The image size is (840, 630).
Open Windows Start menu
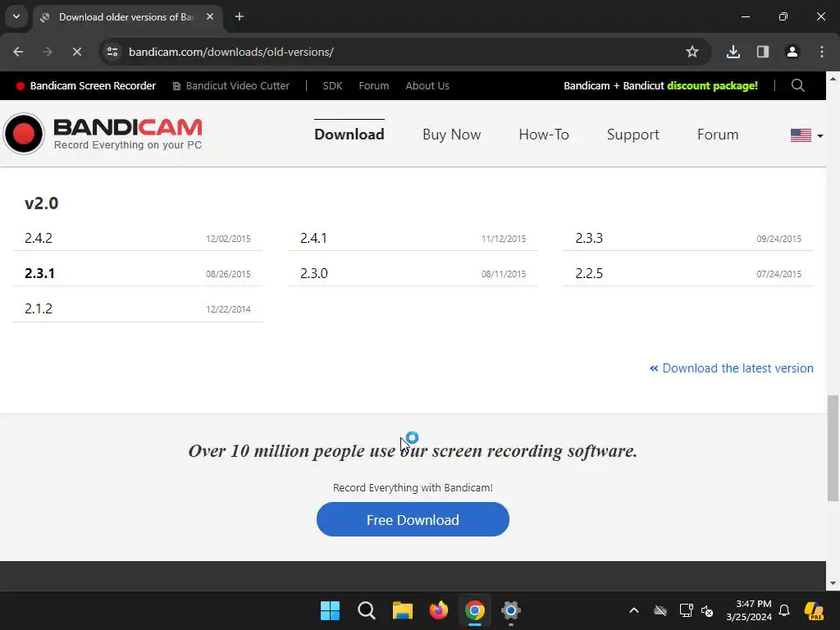[330, 610]
